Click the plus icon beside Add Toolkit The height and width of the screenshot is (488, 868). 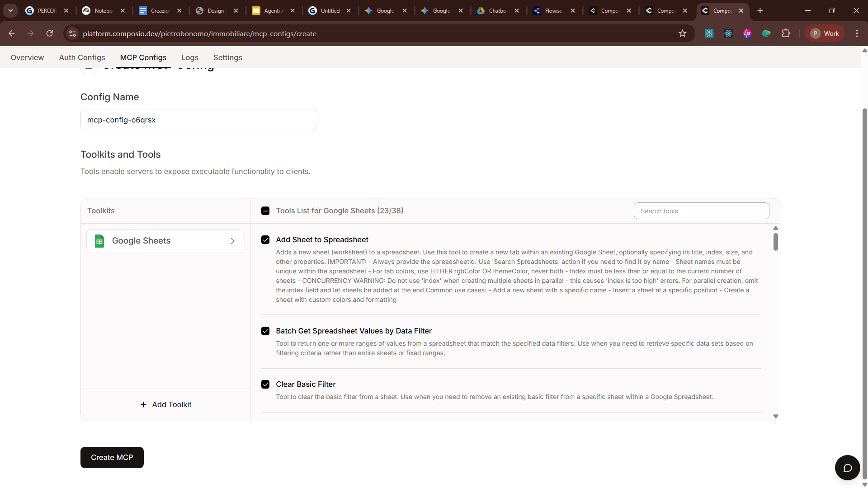pos(143,404)
